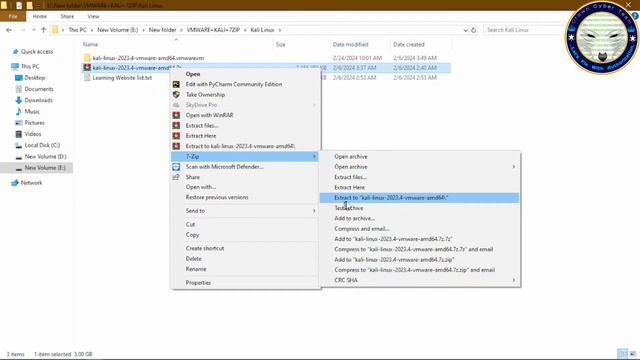Click the Pictures icon in sidebar
The width and height of the screenshot is (640, 360).
(19, 122)
